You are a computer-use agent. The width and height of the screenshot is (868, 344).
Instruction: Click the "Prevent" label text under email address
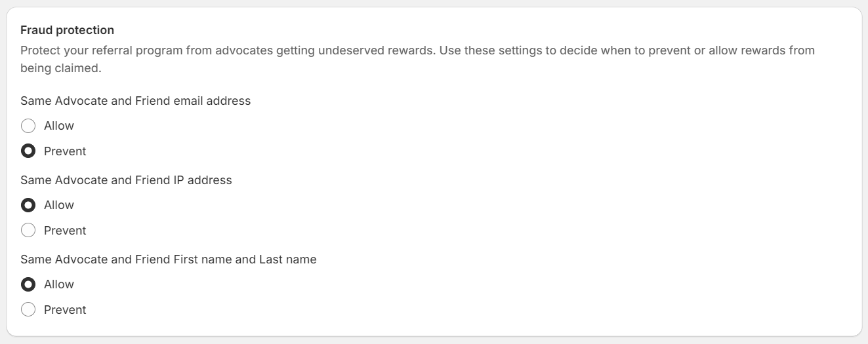pyautogui.click(x=65, y=151)
